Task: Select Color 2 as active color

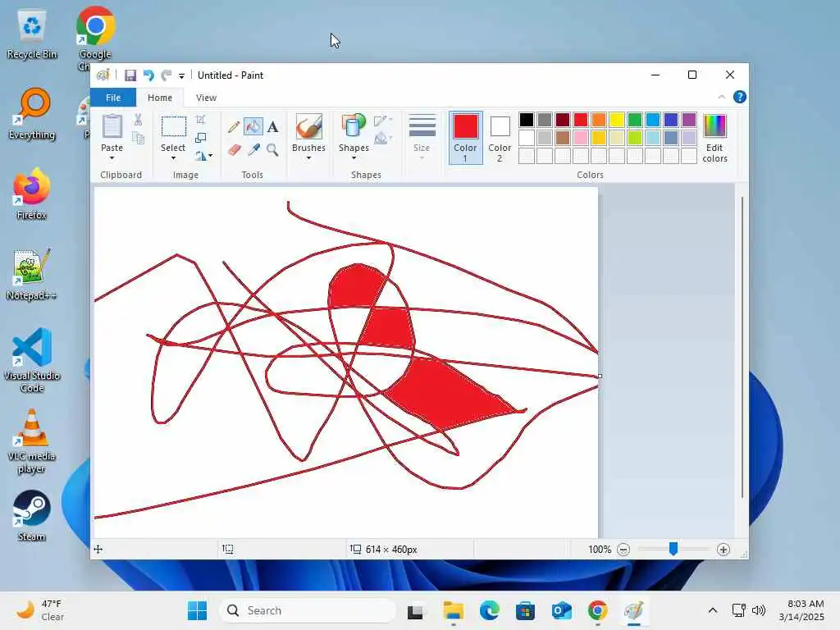Action: click(500, 138)
